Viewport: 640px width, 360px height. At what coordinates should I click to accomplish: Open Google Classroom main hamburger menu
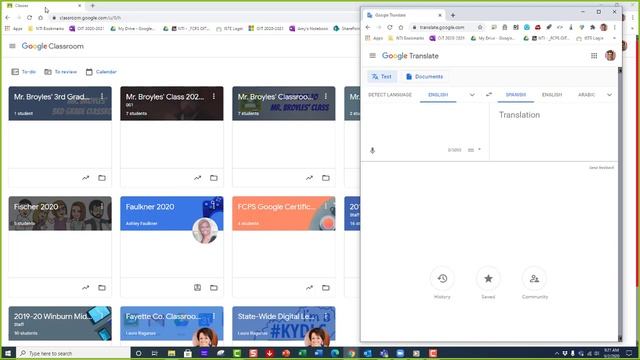(12, 46)
